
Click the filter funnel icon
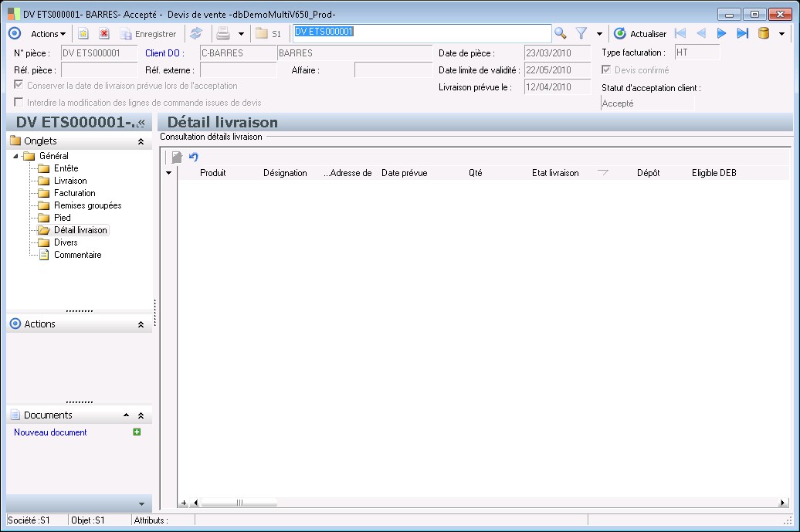pos(581,33)
